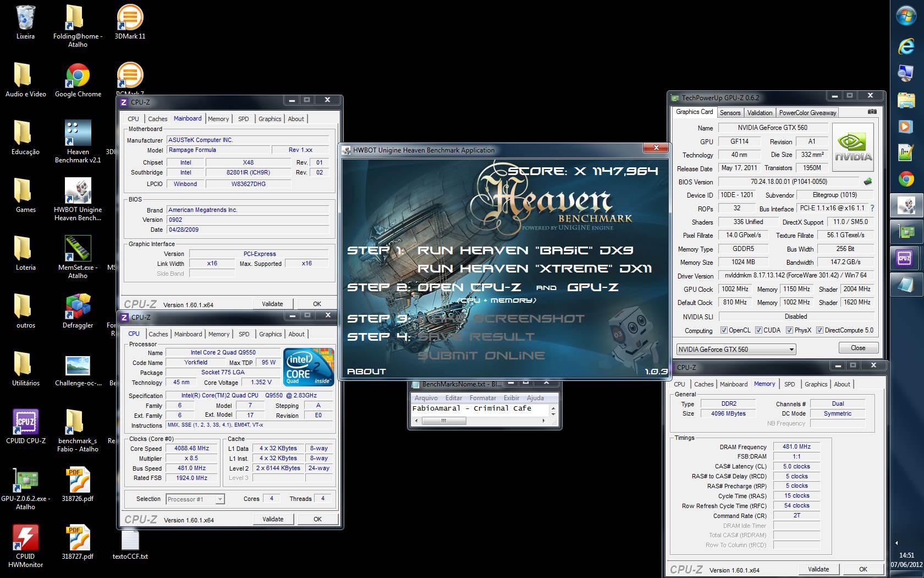
Task: Click RUN HEAVEN "BASIC" DX9 step
Action: coord(525,250)
